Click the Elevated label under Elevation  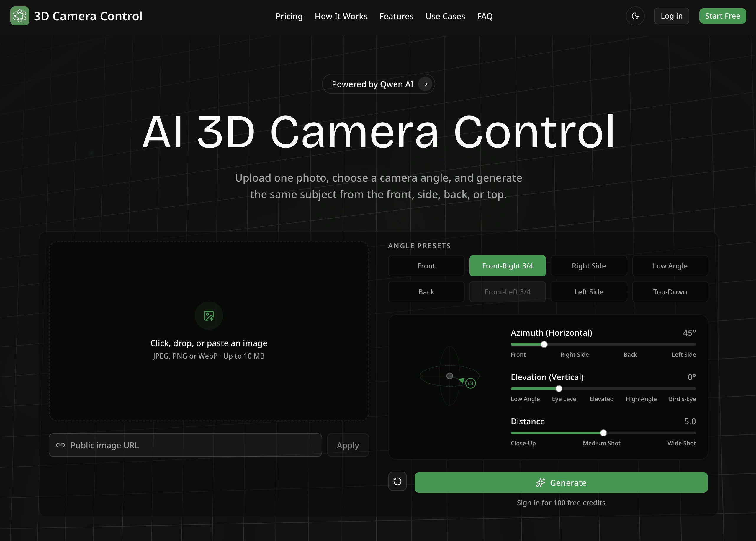tap(601, 399)
